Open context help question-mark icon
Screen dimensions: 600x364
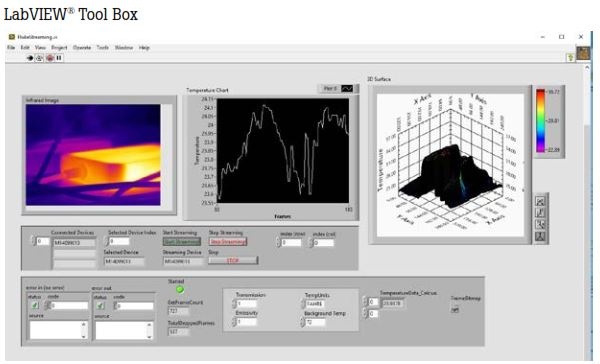[570, 57]
